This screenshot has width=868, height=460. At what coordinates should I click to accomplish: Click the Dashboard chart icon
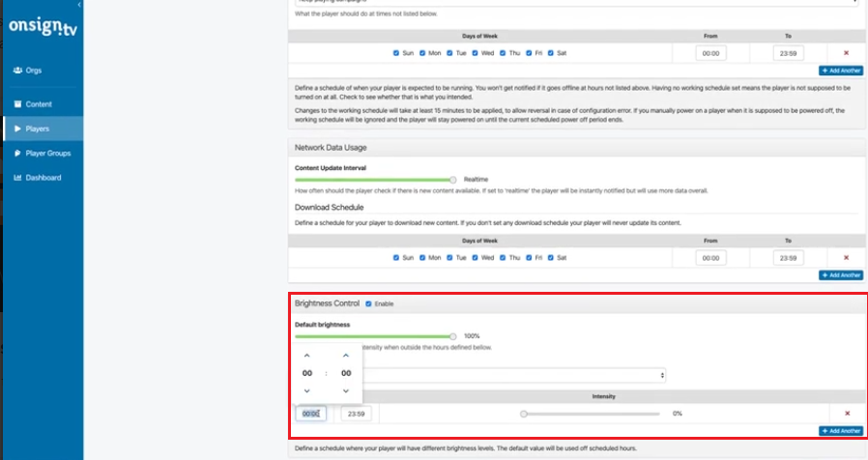pos(17,178)
